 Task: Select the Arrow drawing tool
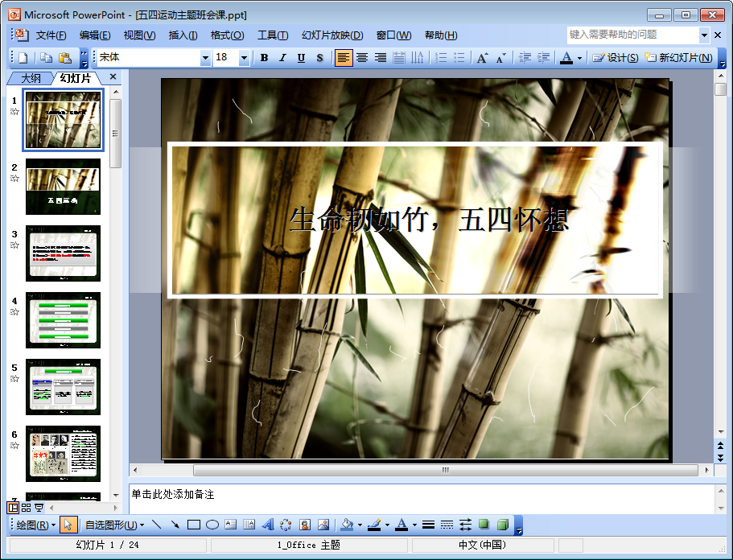coord(175,525)
